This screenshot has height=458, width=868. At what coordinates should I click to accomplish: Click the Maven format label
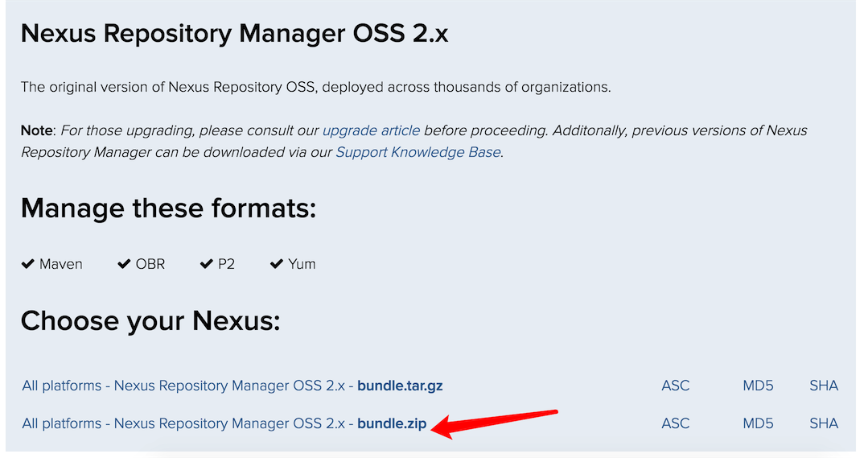[61, 264]
